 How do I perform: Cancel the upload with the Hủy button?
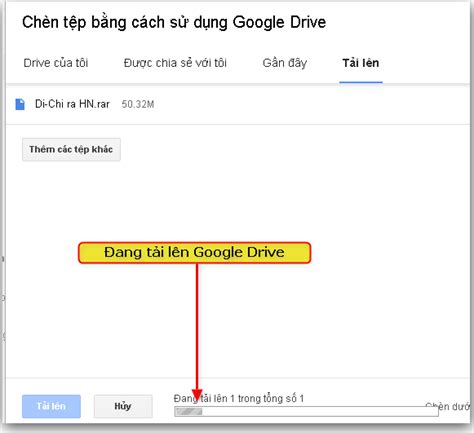click(x=123, y=406)
